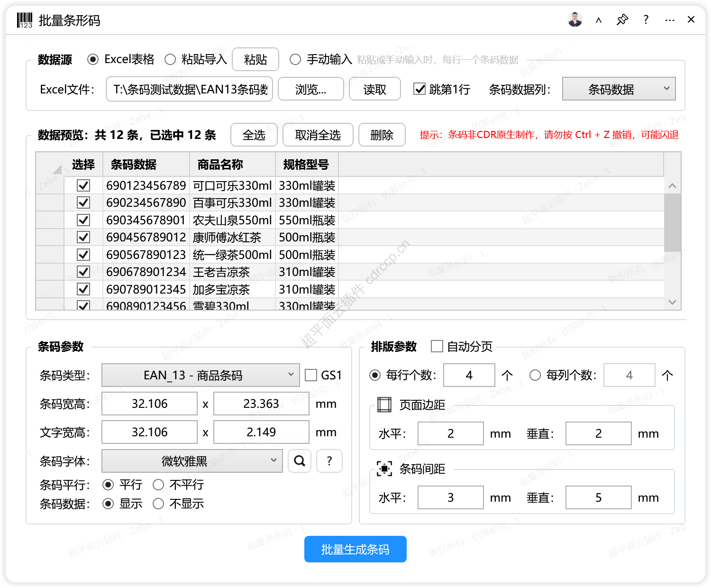The width and height of the screenshot is (711, 588).
Task: Click the data table scrollbar thumb
Action: tap(672, 222)
